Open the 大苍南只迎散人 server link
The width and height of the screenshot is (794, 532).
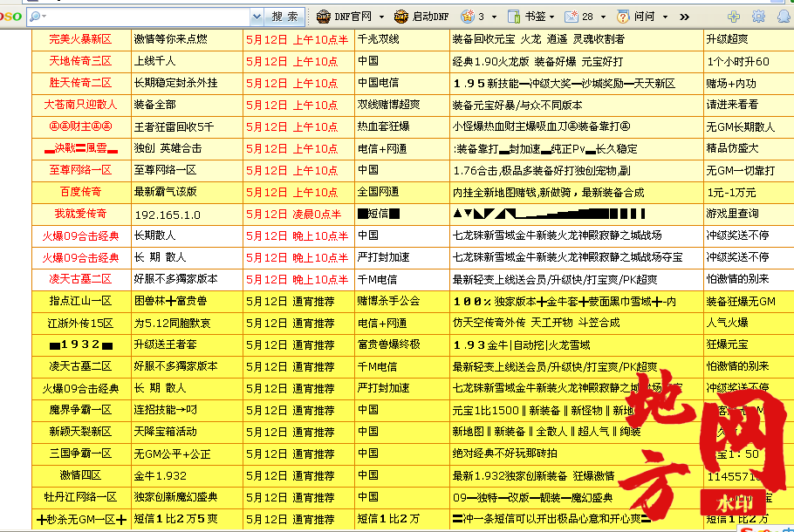pyautogui.click(x=80, y=105)
